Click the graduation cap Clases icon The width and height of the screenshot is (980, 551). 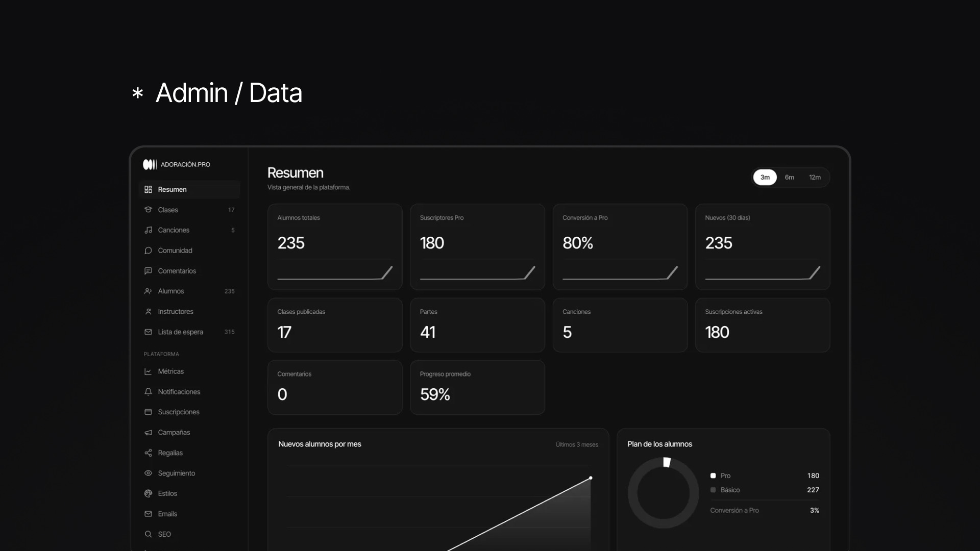[148, 210]
